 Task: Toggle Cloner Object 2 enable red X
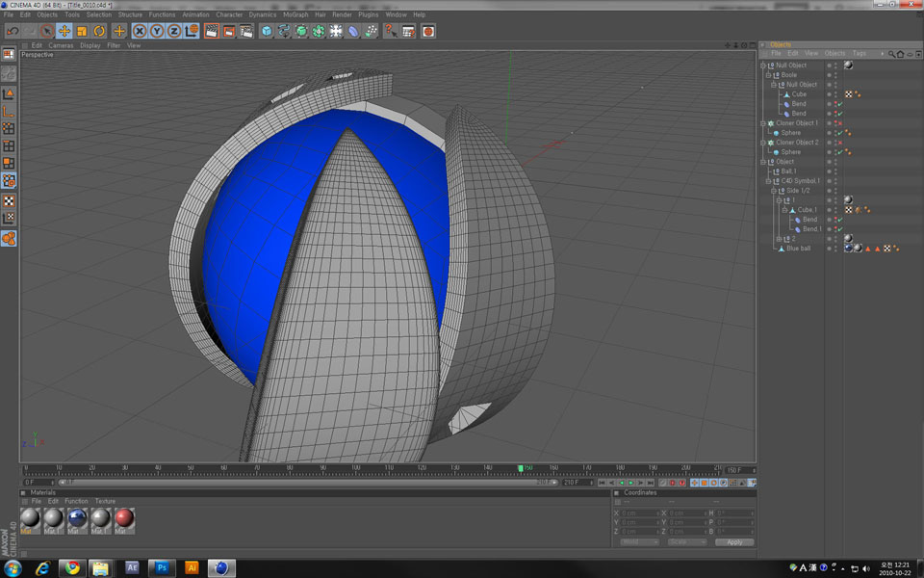840,143
